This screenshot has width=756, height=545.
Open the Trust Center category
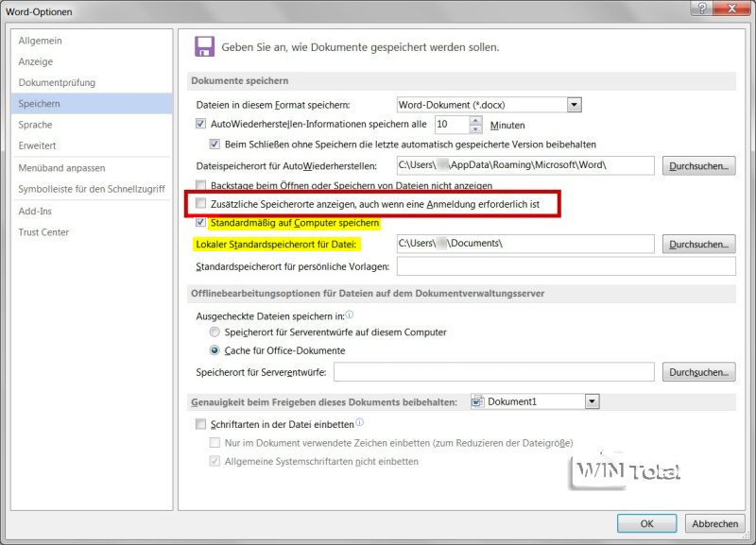(92, 232)
